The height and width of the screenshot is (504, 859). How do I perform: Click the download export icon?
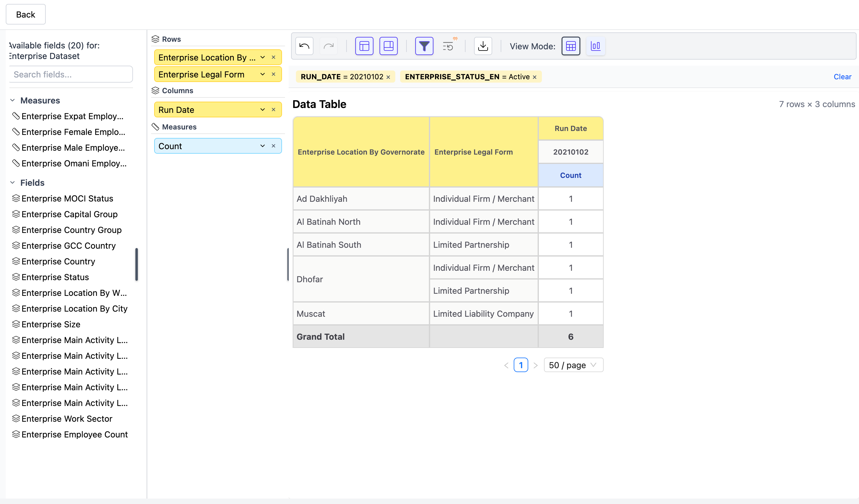point(483,46)
